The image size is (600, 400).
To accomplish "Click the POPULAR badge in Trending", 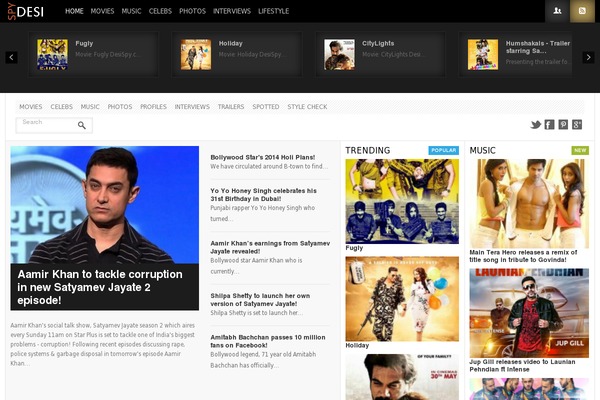I will (443, 150).
